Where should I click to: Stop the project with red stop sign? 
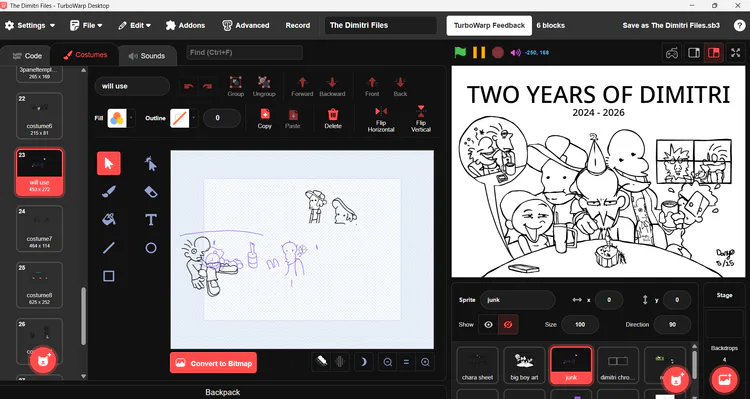(x=498, y=52)
